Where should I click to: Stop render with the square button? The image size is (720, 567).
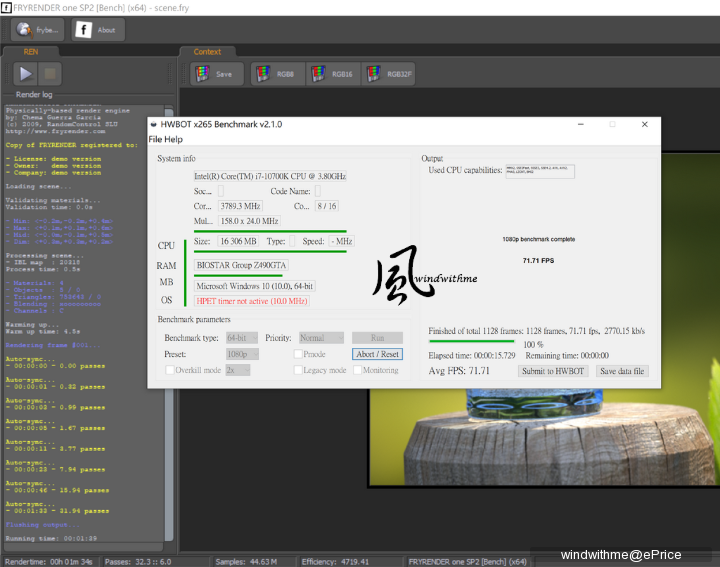tap(50, 74)
